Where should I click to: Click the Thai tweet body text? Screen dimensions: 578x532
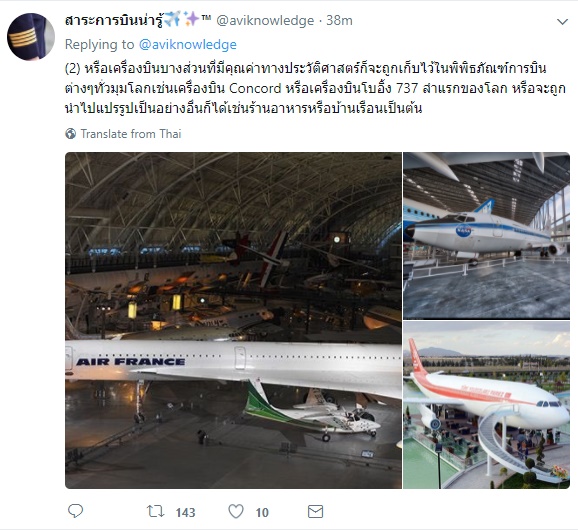point(315,88)
